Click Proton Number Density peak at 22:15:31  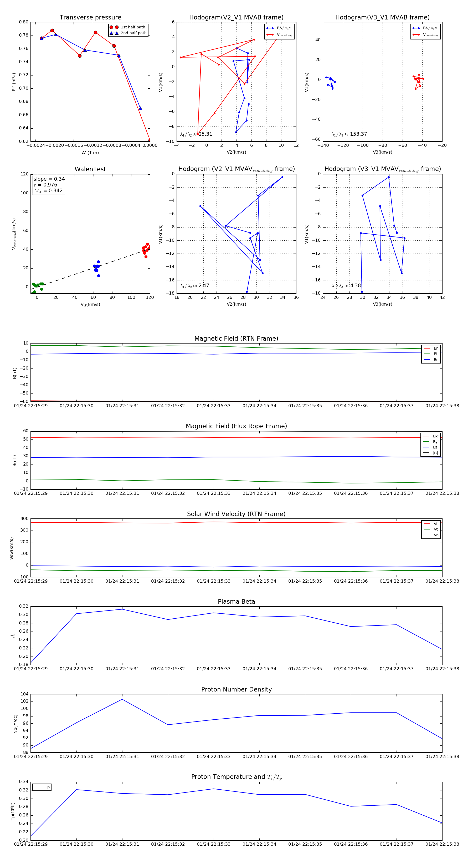tap(122, 699)
